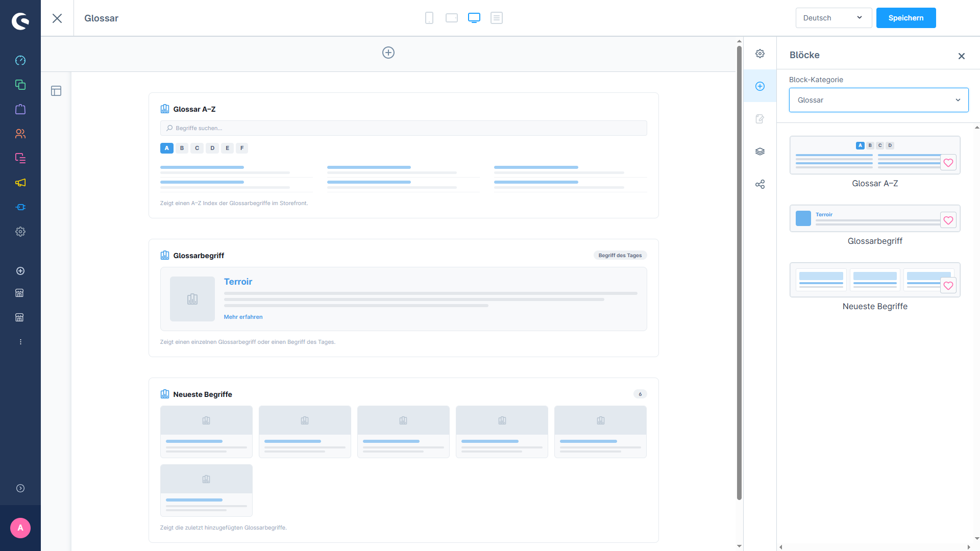This screenshot has height=551, width=980.
Task: Open the section layout icon left of canvas
Action: pos(56,91)
